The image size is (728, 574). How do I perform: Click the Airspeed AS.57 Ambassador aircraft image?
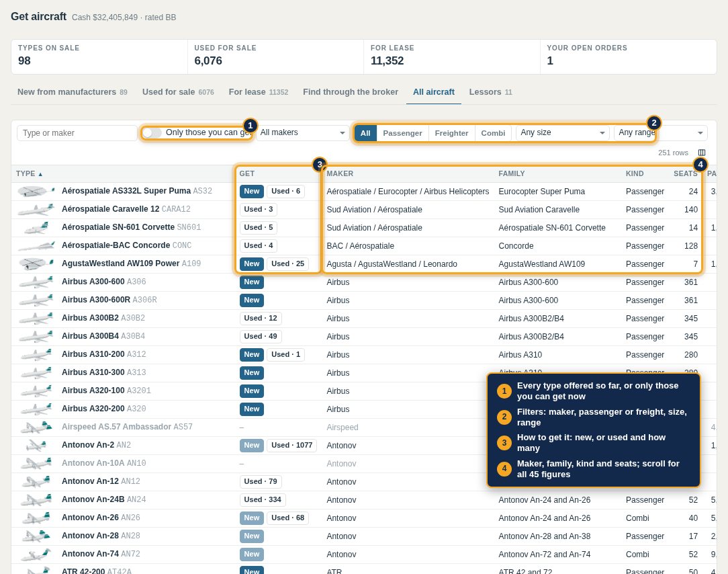[36, 427]
